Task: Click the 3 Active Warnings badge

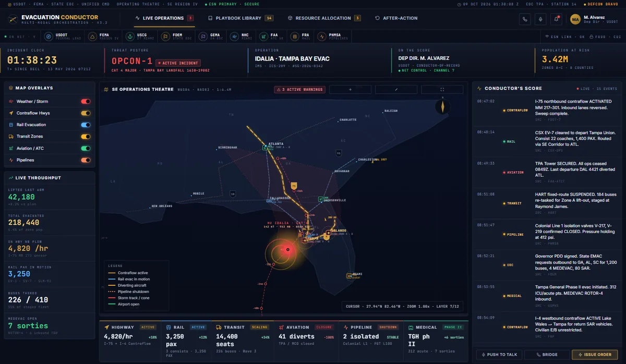Action: 299,89
